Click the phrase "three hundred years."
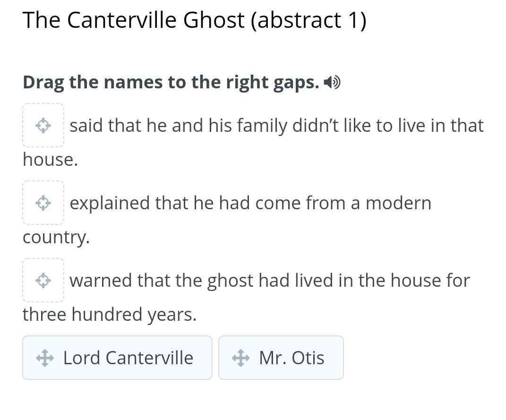 [110, 315]
